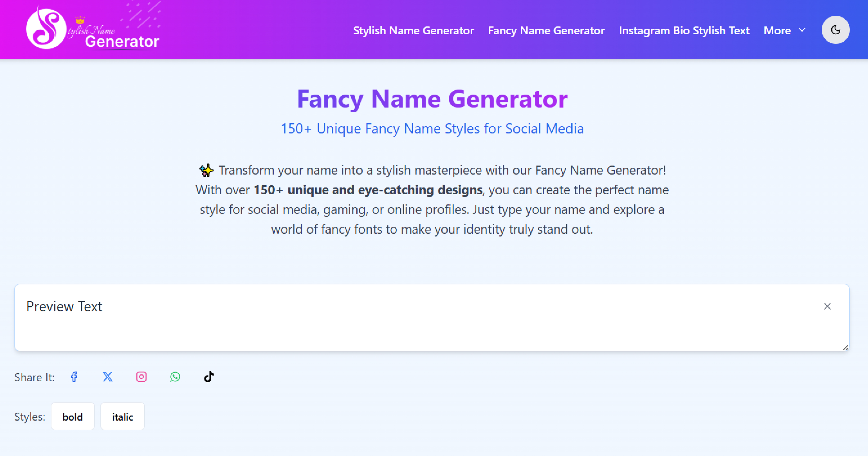
Task: Go to Stylish Name Generator page
Action: click(x=413, y=30)
